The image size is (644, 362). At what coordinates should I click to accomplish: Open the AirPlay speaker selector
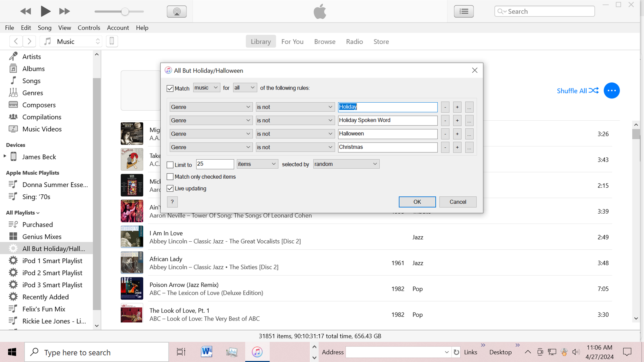(x=176, y=11)
